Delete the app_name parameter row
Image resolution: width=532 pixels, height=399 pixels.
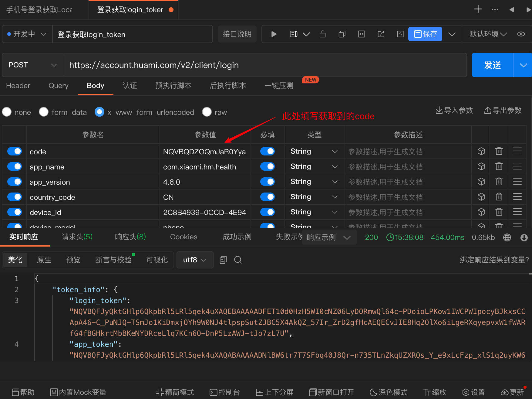point(499,166)
